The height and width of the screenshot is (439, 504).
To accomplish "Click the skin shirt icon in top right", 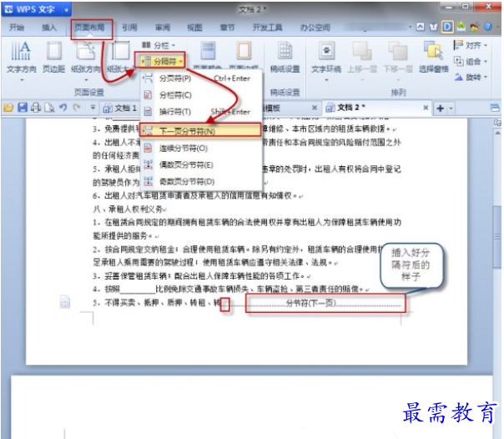I will coord(434,28).
